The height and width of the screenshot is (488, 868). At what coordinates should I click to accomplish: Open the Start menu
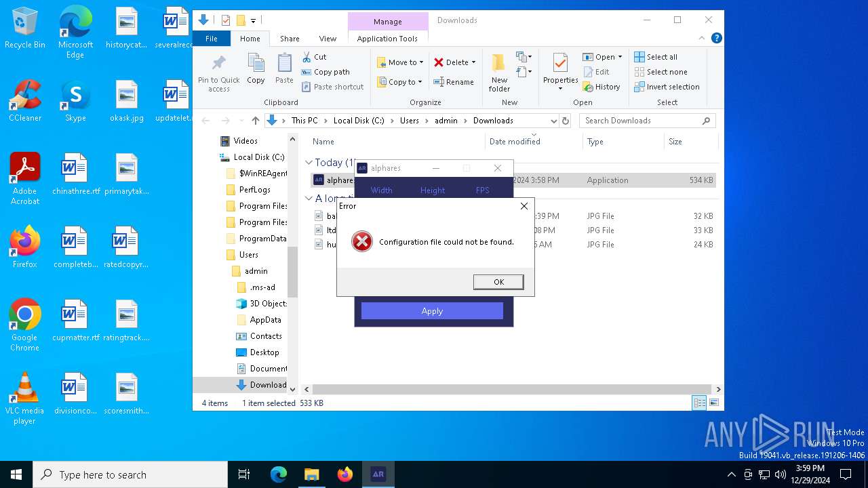pos(16,474)
